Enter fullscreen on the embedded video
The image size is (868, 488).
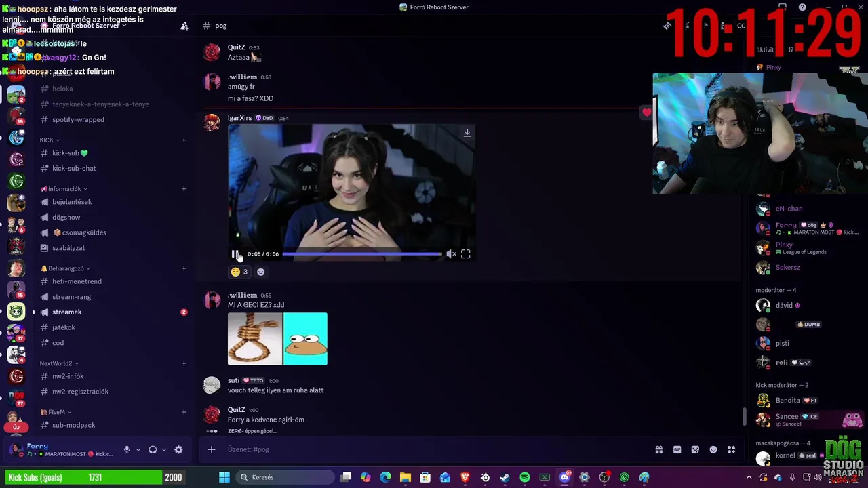click(x=465, y=254)
